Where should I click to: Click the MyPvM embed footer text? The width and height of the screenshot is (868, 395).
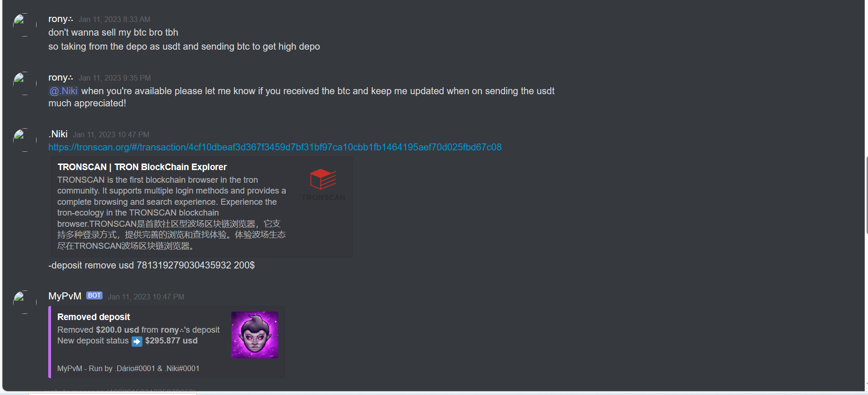pos(128,369)
